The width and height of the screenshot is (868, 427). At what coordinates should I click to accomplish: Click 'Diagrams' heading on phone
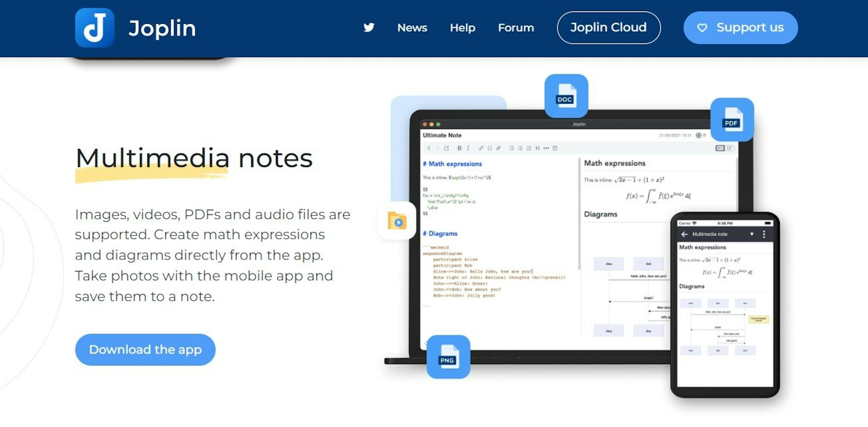pos(691,287)
